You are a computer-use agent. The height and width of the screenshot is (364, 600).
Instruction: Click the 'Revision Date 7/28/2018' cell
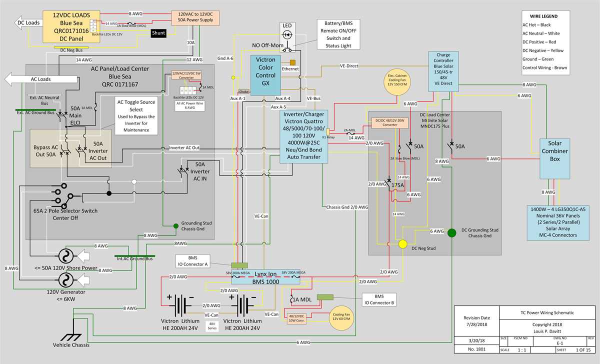[x=476, y=321]
